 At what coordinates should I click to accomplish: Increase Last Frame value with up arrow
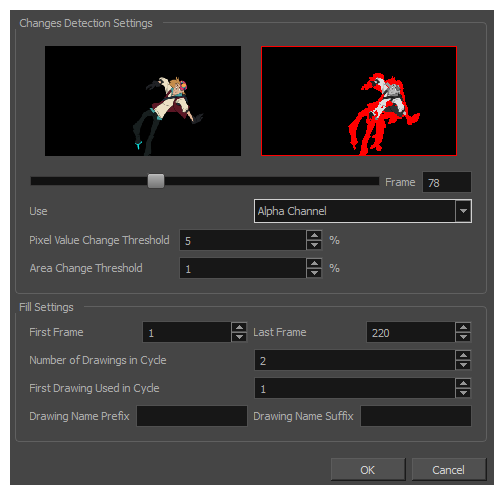(463, 327)
